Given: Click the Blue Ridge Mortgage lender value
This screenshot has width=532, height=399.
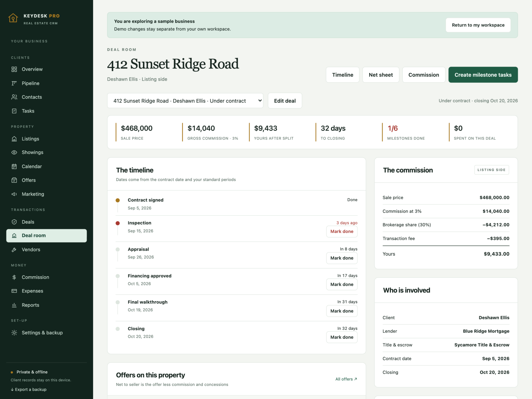Looking at the screenshot, I should (486, 331).
